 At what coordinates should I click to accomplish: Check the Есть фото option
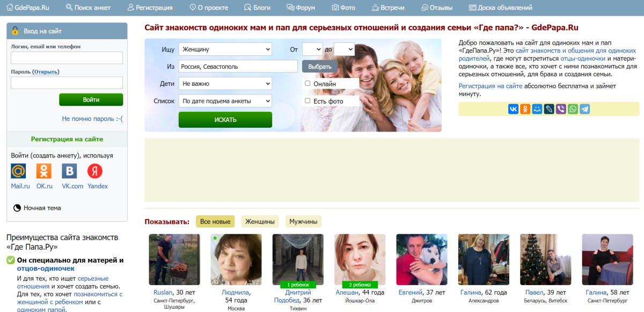tap(308, 100)
